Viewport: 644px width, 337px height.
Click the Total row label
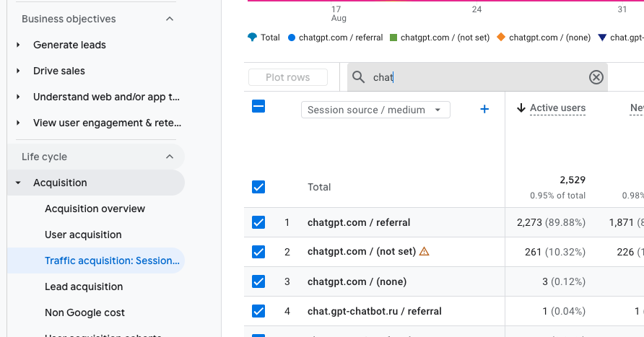tap(319, 187)
